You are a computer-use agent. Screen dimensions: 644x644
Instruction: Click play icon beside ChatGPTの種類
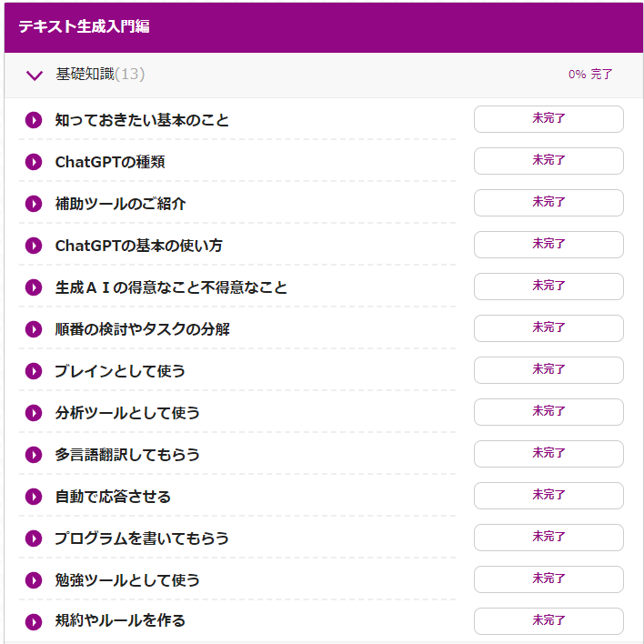click(x=34, y=162)
